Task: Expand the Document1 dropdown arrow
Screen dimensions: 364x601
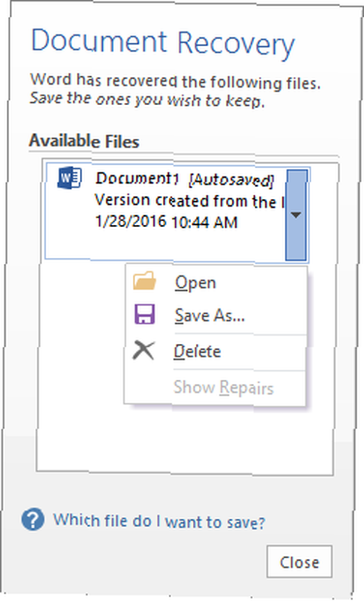Action: click(296, 215)
